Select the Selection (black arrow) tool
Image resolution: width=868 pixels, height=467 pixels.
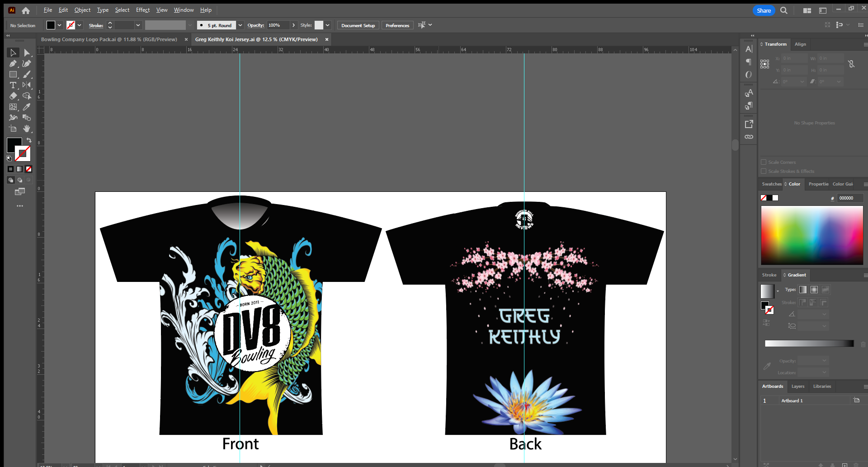coord(13,53)
